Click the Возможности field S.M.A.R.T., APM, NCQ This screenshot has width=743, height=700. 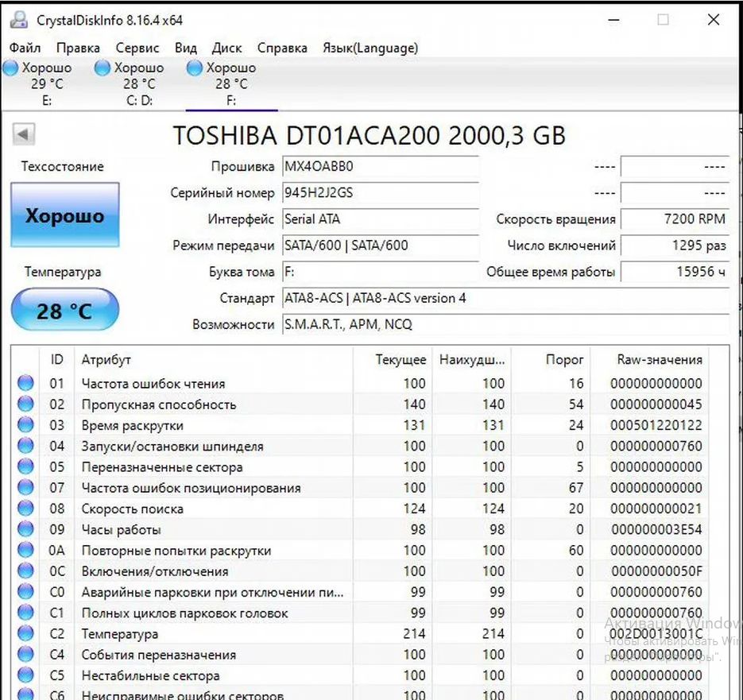(x=505, y=325)
